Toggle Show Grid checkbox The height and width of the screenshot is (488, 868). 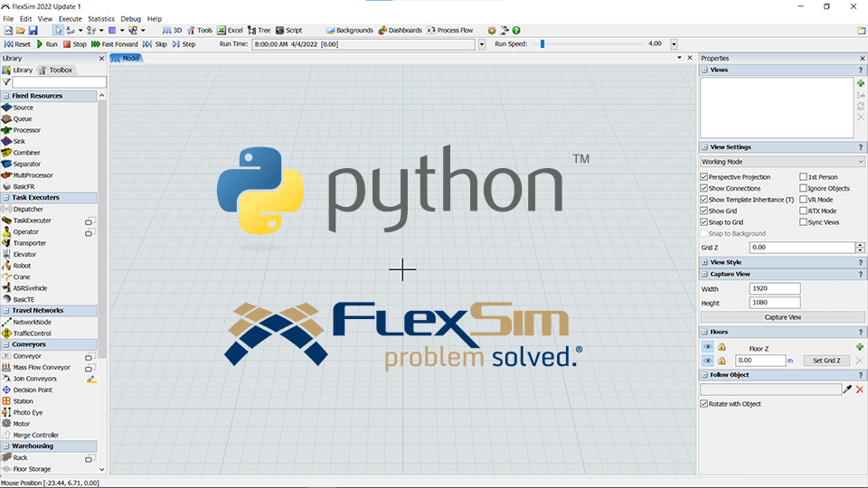[704, 211]
